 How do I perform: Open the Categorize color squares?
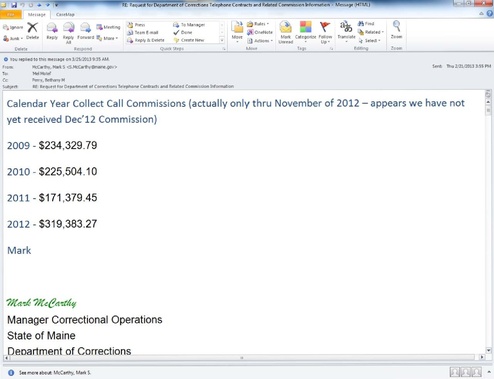[x=305, y=31]
